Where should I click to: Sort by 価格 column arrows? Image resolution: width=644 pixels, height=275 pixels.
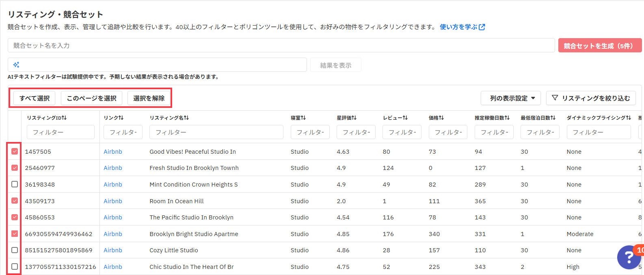441,118
